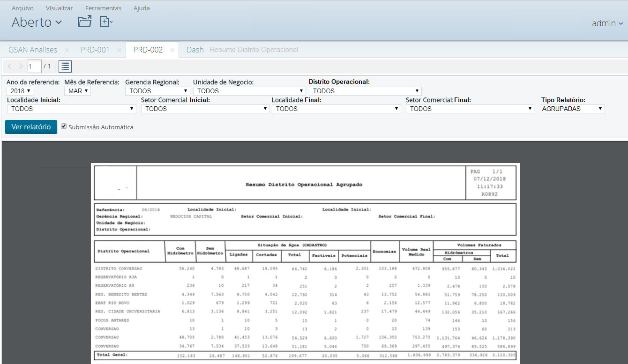Switch to the PRD-001 tab
This screenshot has width=628, height=364.
(95, 50)
